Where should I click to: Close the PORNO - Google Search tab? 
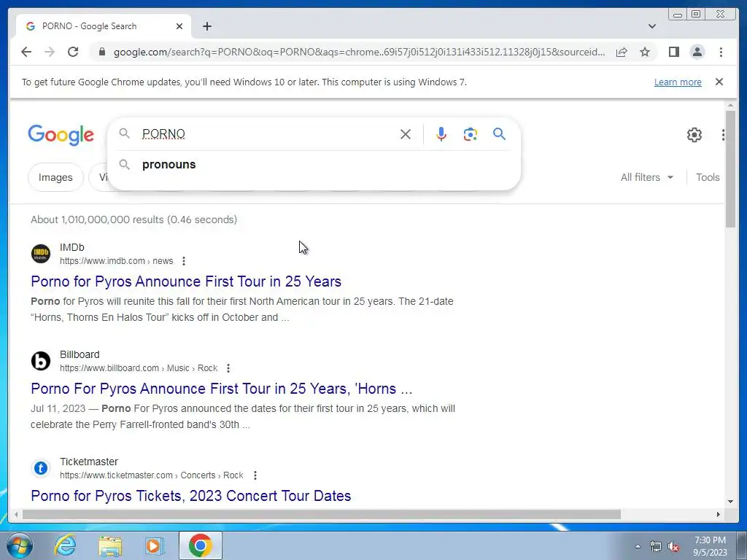[179, 26]
